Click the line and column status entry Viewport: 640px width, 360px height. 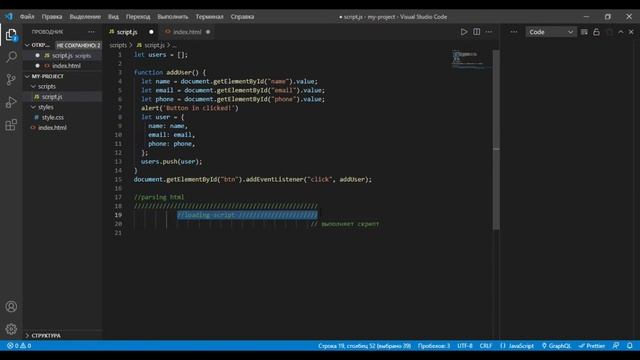click(364, 346)
